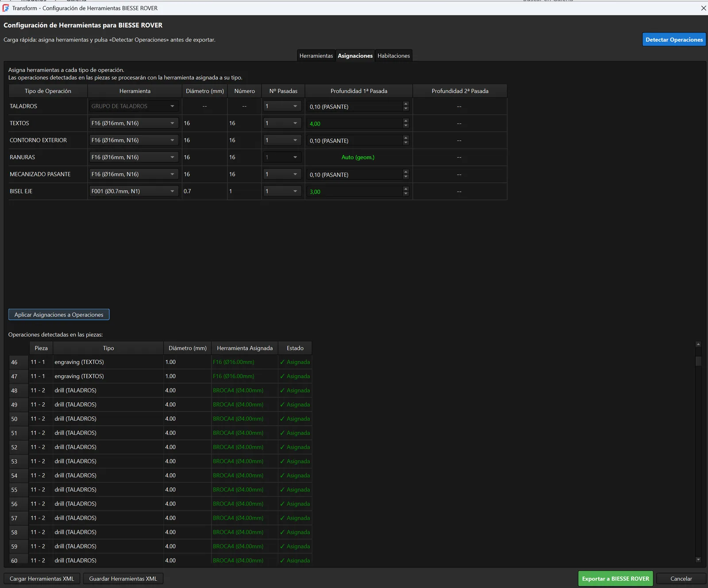Click Guardar Herramientas XML button
This screenshot has width=708, height=588.
point(123,579)
